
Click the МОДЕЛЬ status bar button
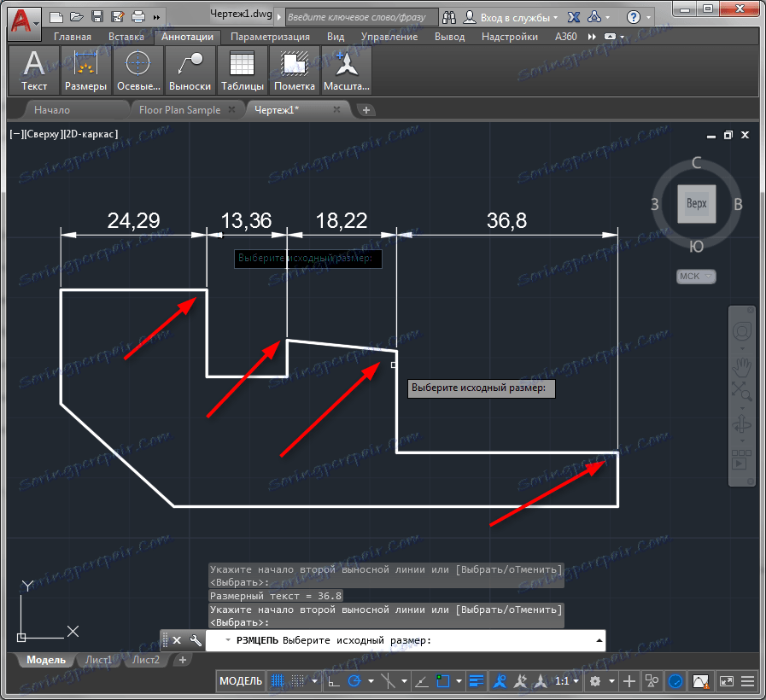point(241,681)
